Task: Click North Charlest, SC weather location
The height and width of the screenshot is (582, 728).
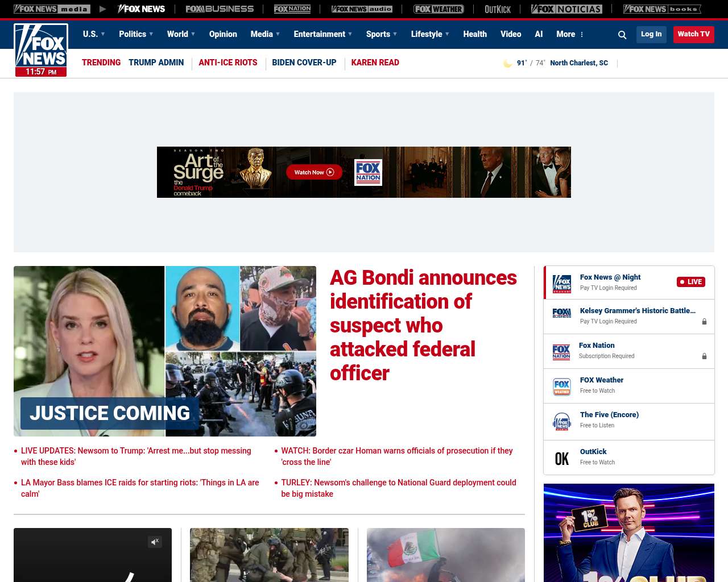Action: pyautogui.click(x=579, y=63)
